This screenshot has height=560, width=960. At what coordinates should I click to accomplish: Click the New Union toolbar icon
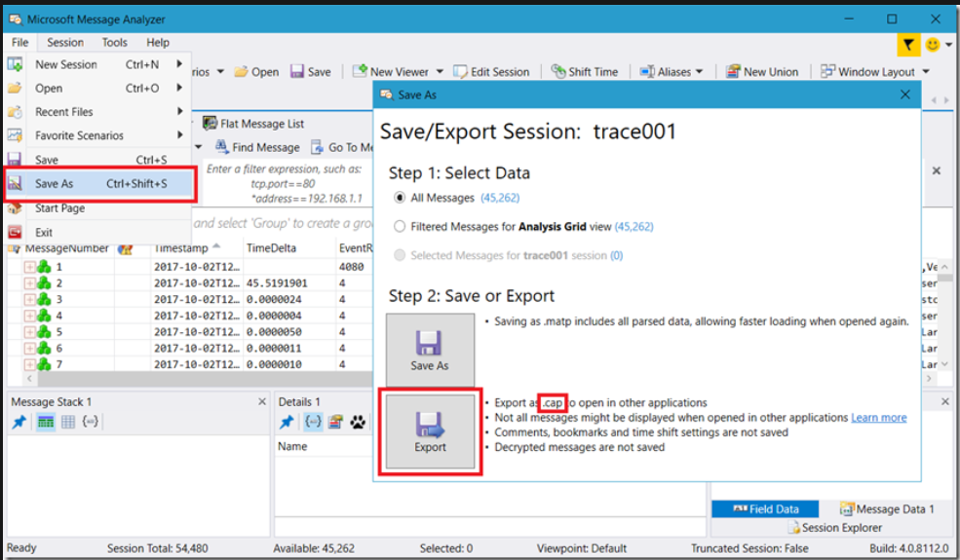click(733, 72)
